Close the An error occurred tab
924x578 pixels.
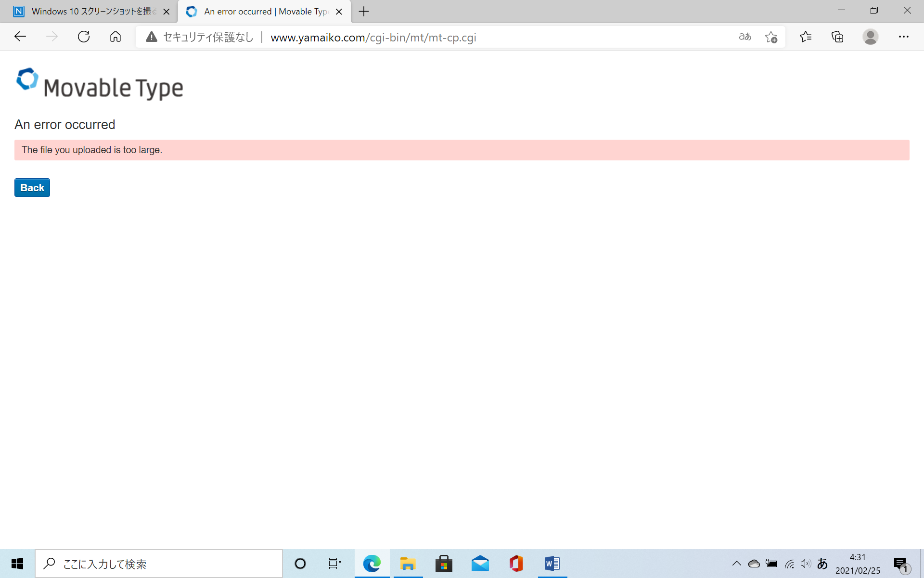(x=339, y=12)
